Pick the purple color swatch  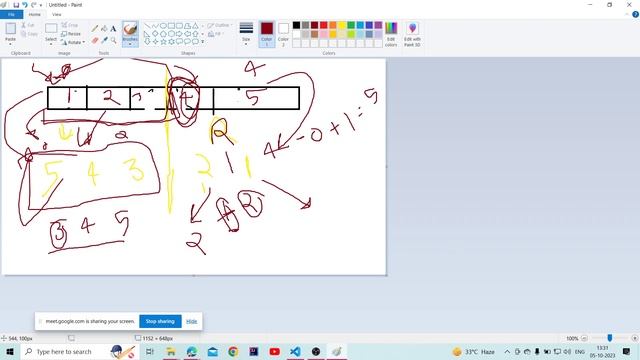tap(378, 25)
